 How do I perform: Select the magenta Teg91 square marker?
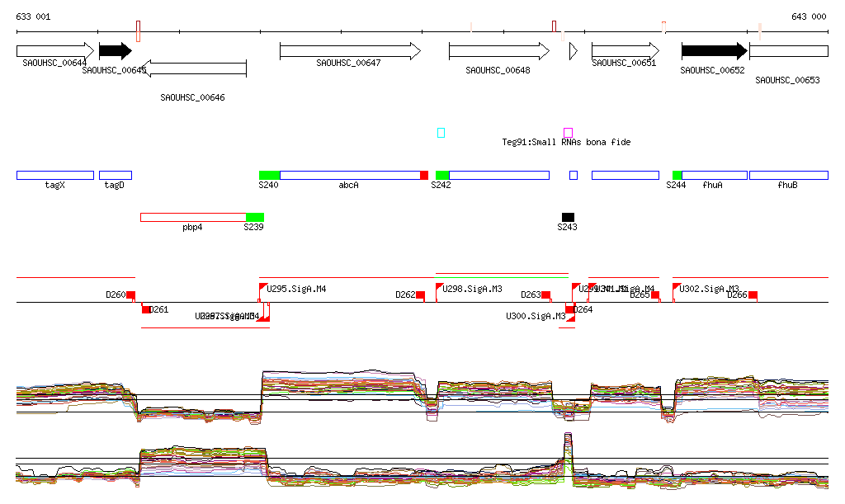(568, 133)
